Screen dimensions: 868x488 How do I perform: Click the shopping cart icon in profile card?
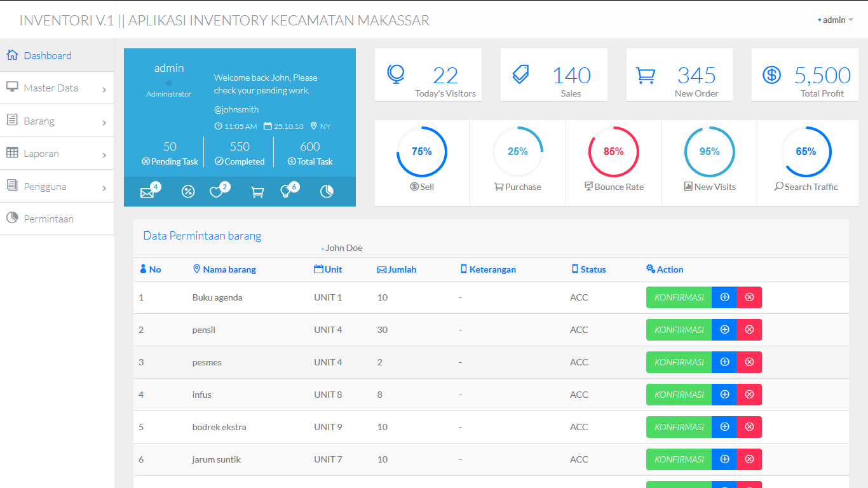click(x=257, y=192)
